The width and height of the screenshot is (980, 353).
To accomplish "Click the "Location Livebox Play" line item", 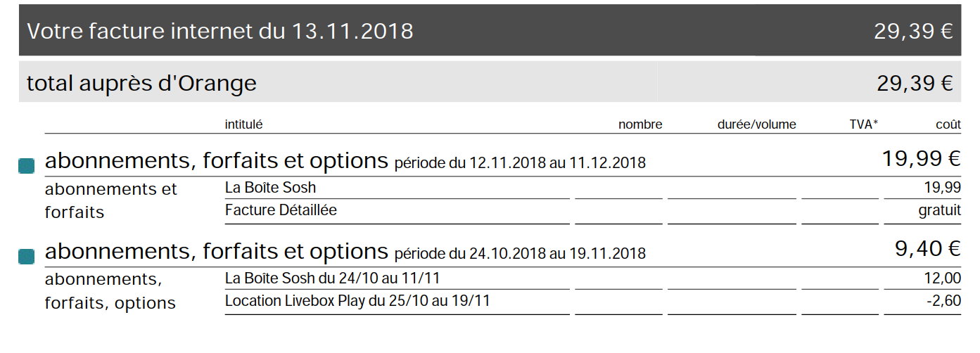I will (x=357, y=301).
